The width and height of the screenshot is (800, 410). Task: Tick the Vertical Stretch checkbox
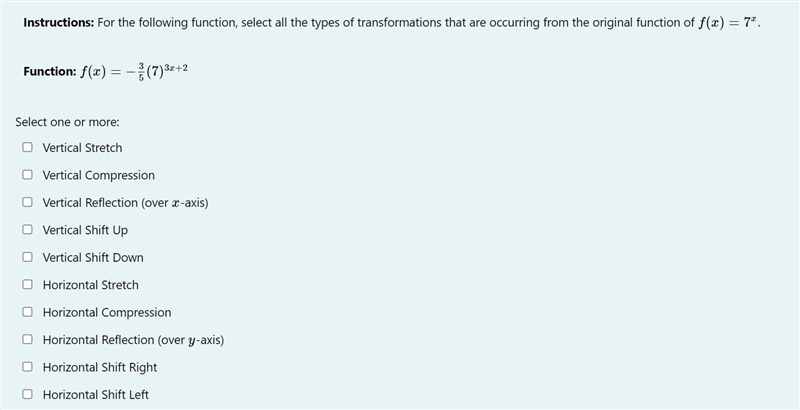click(x=27, y=147)
